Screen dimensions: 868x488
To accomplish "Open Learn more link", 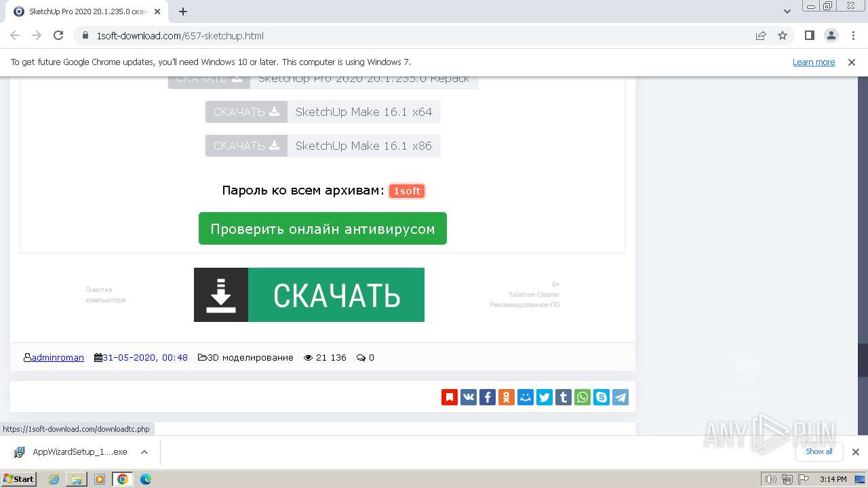I will click(x=814, y=62).
